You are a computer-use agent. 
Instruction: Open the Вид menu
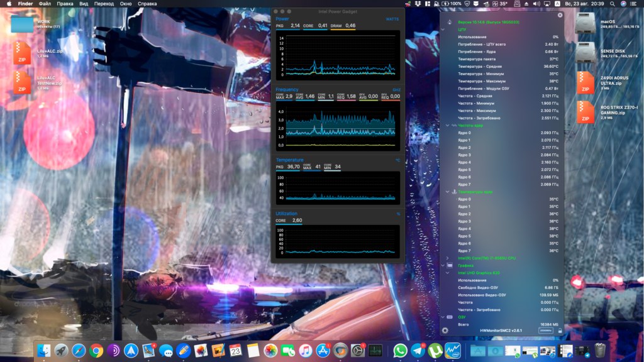tap(84, 4)
